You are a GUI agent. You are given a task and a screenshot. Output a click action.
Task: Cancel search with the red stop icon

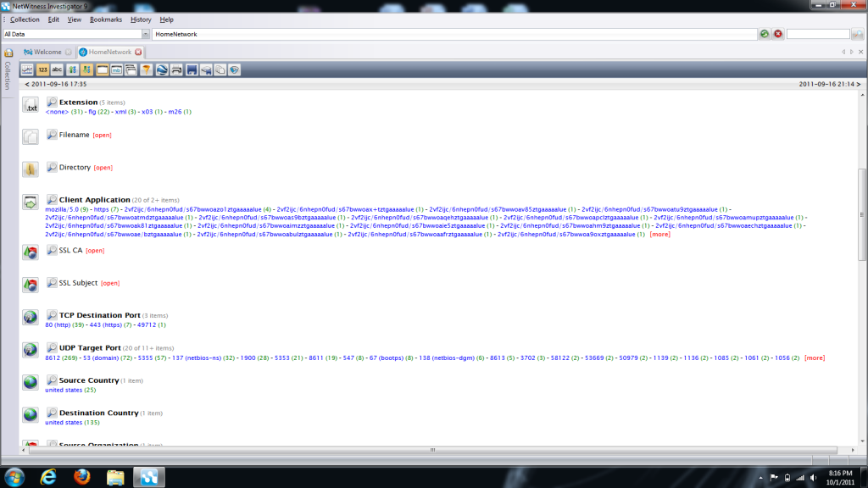[776, 35]
